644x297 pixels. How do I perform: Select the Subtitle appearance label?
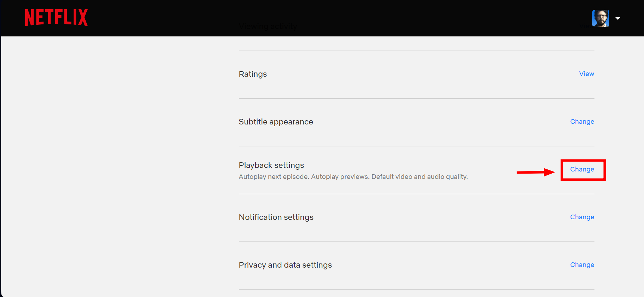click(x=276, y=122)
